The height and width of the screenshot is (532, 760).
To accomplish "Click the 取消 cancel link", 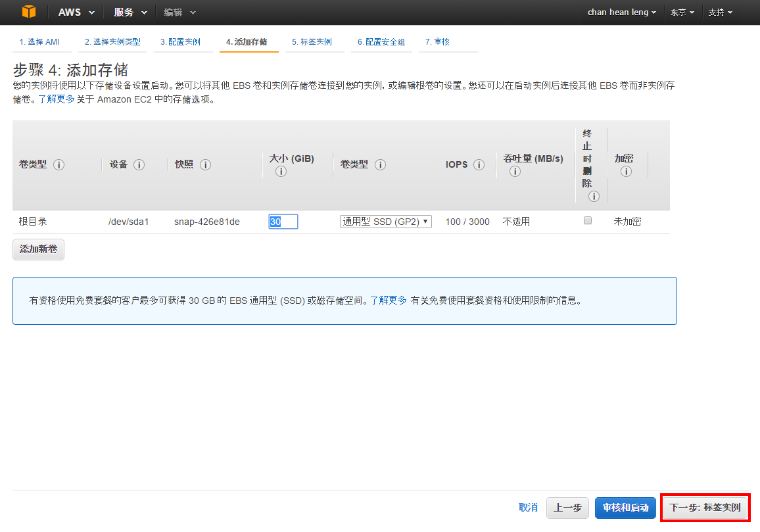I will coord(528,507).
